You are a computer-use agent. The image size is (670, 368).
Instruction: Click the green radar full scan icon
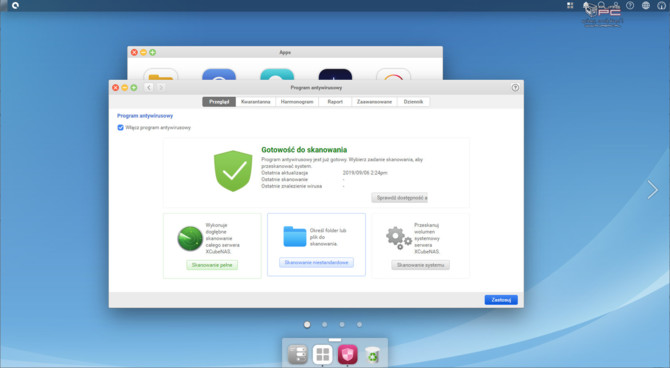190,238
